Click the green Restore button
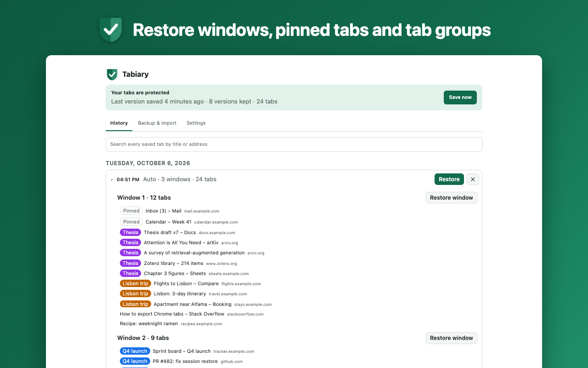 tap(449, 179)
